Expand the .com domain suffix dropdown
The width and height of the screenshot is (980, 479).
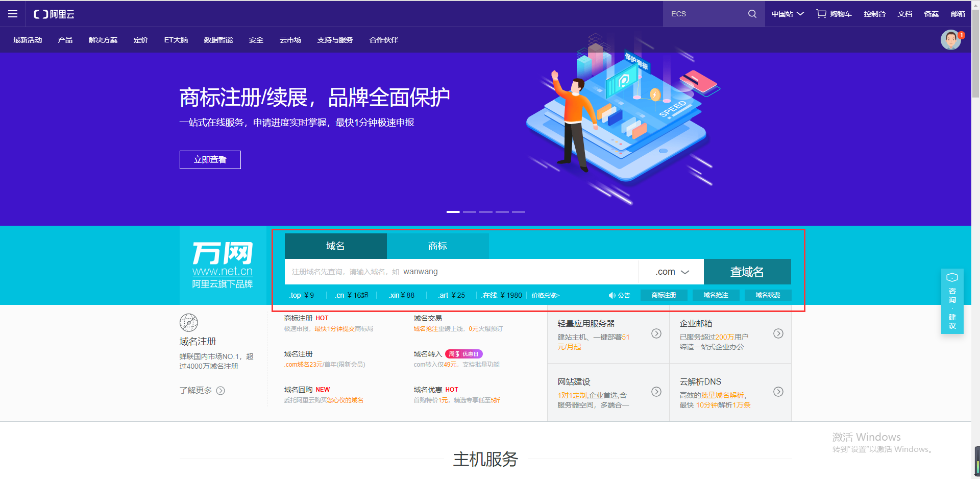pos(672,272)
